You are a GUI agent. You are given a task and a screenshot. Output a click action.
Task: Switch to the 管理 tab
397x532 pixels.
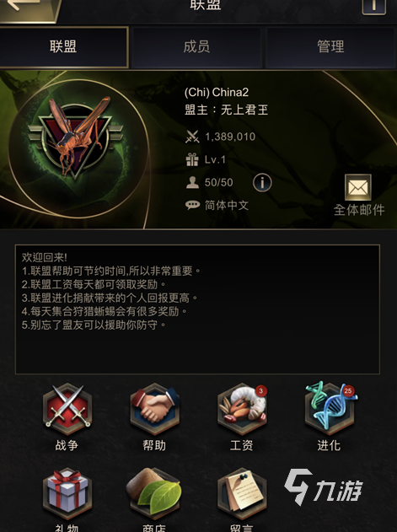330,47
